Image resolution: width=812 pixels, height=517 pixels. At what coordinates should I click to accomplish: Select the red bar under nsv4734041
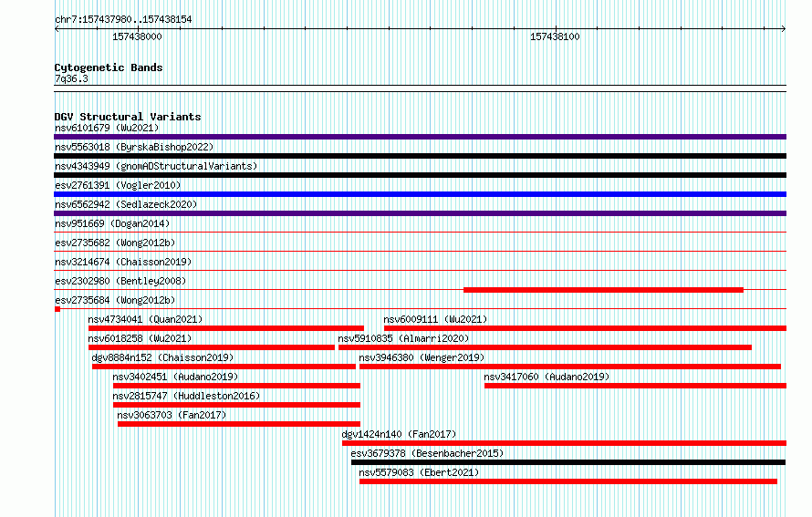pyautogui.click(x=225, y=328)
